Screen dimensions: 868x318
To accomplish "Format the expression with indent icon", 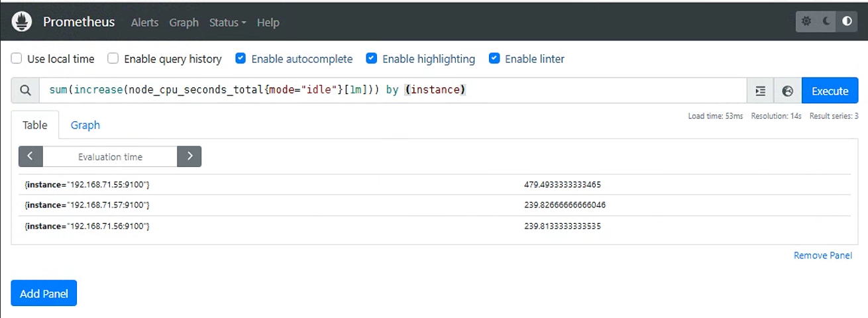I will 760,91.
